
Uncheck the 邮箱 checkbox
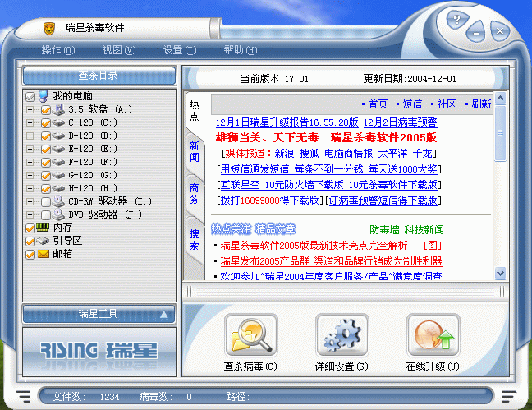point(30,255)
